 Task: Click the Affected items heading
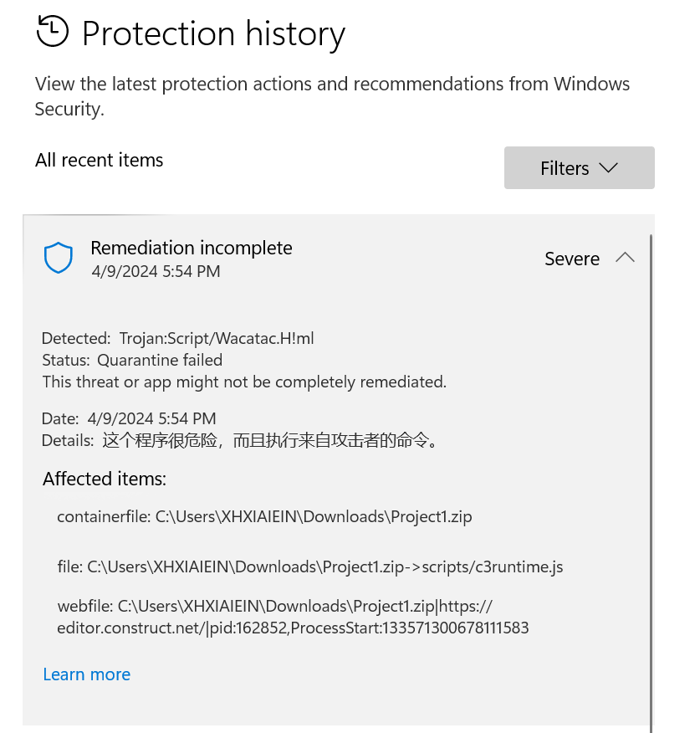tap(105, 479)
